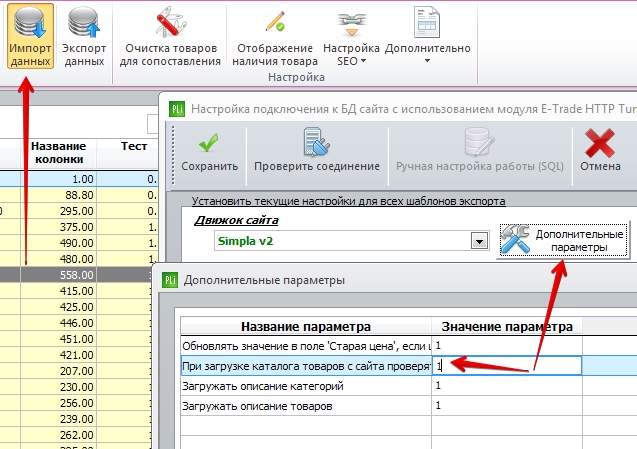
Task: Select the cell with value 480.00
Action: (x=58, y=259)
